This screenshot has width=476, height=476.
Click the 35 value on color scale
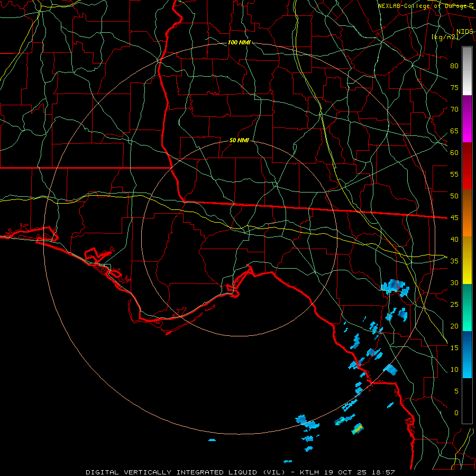coord(454,261)
